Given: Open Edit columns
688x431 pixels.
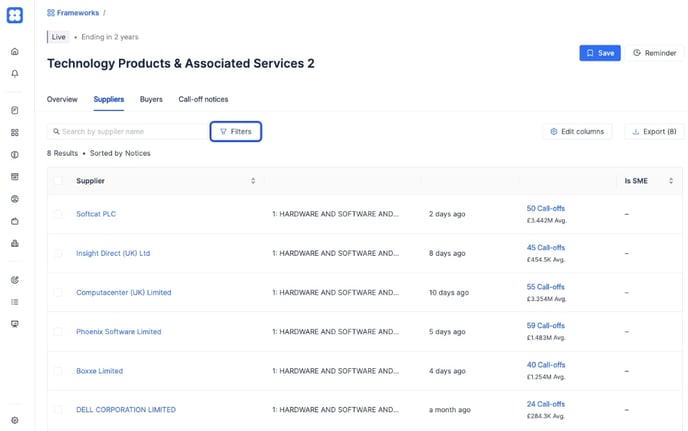Looking at the screenshot, I should tap(577, 131).
